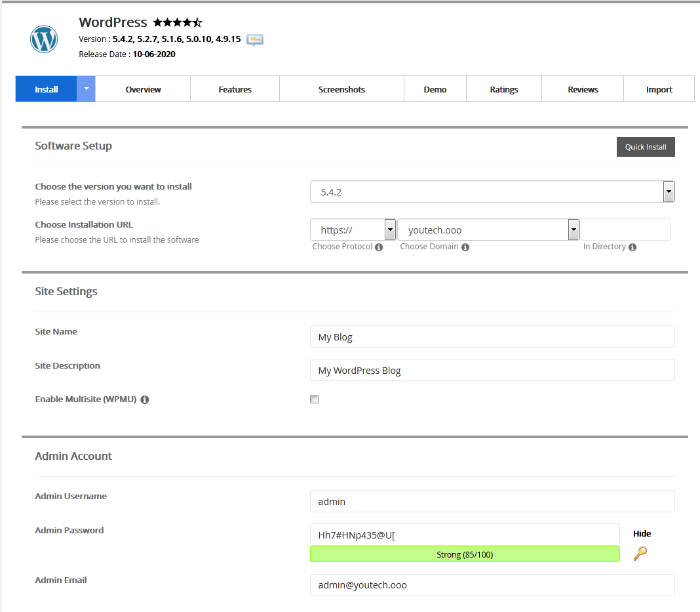Switch to the Demo tab
The width and height of the screenshot is (700, 612).
point(435,89)
